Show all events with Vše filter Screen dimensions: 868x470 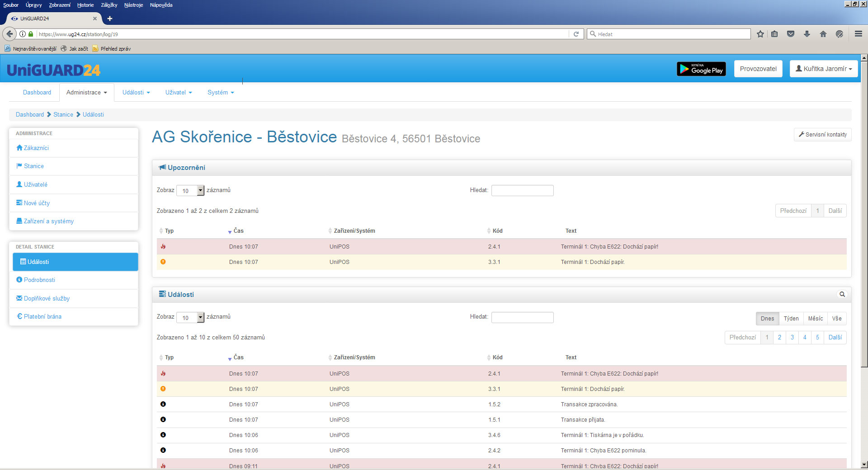836,319
